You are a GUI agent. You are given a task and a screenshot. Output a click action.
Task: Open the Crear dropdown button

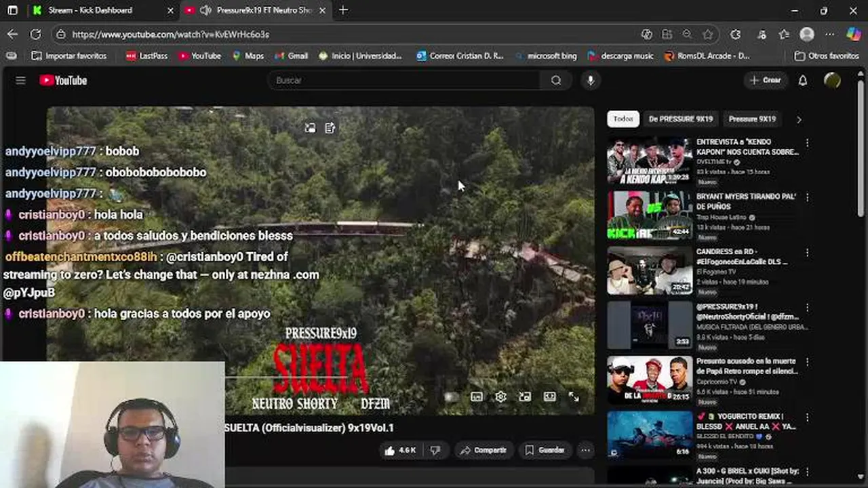coord(765,81)
